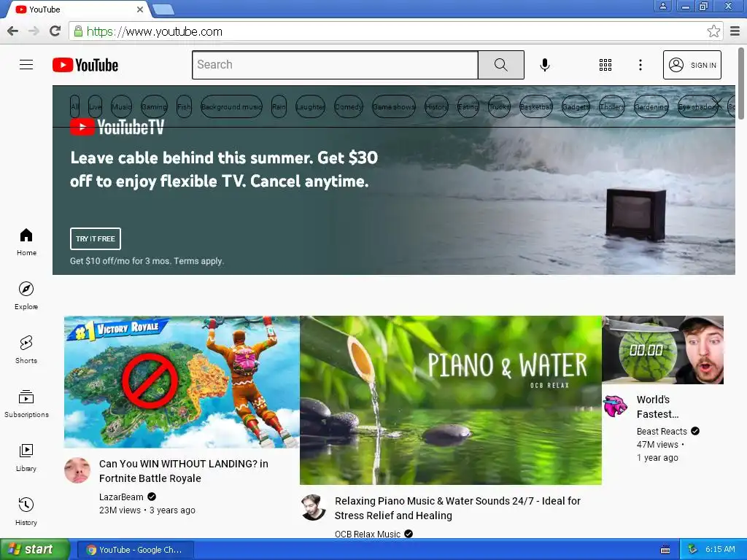Click OCB Relax Music channel avatar
Image resolution: width=747 pixels, height=560 pixels.
[x=314, y=507]
